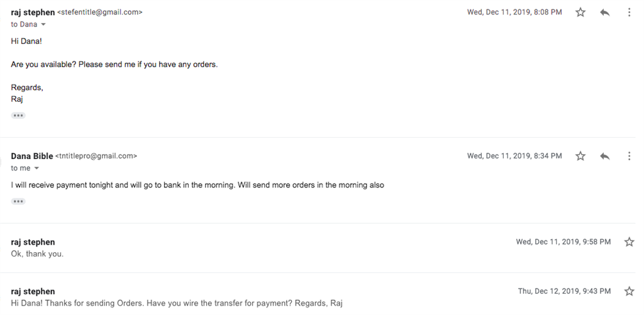Star the Dec 12 9:43 PM message

click(x=629, y=291)
